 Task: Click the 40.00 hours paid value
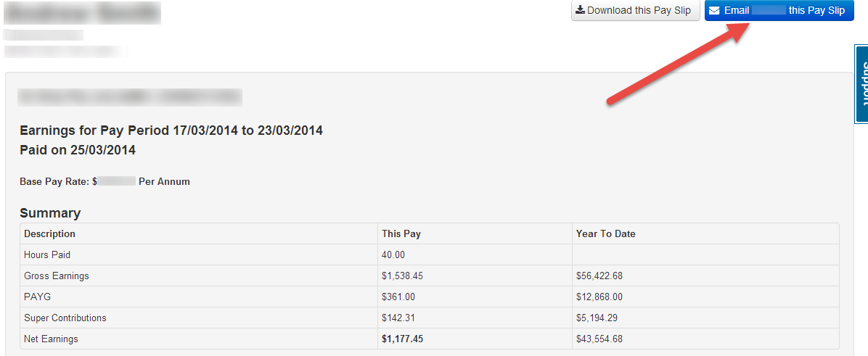[393, 254]
